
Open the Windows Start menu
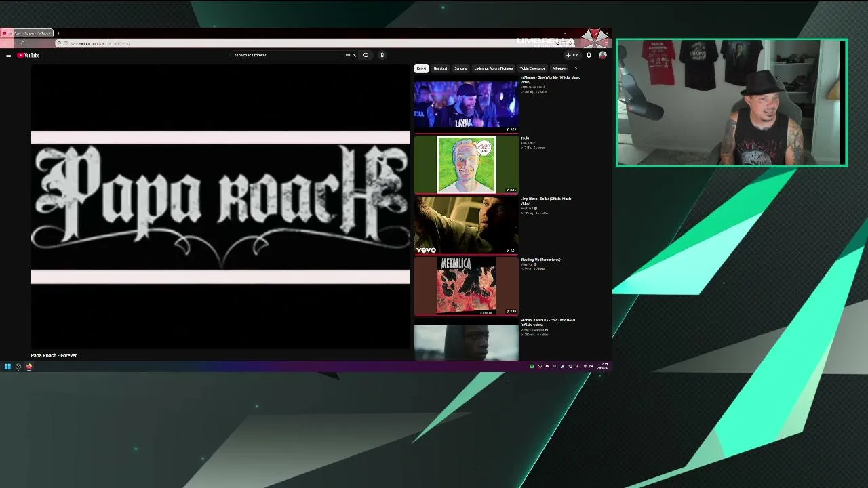[7, 367]
